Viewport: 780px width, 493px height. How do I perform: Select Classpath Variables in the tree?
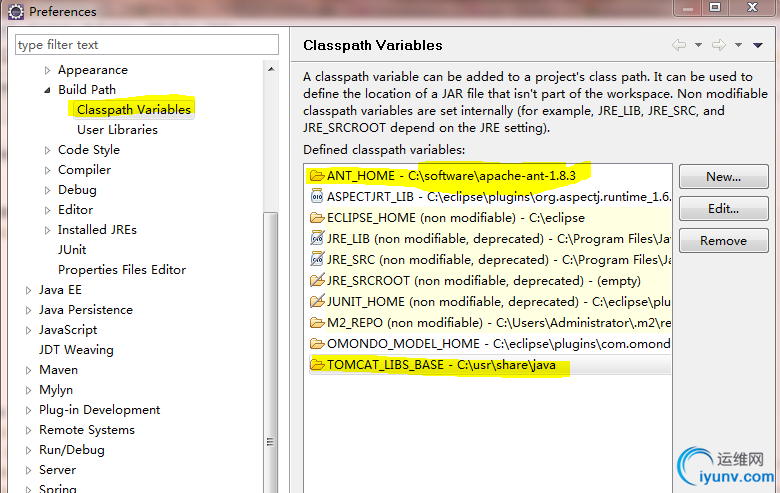pos(134,109)
